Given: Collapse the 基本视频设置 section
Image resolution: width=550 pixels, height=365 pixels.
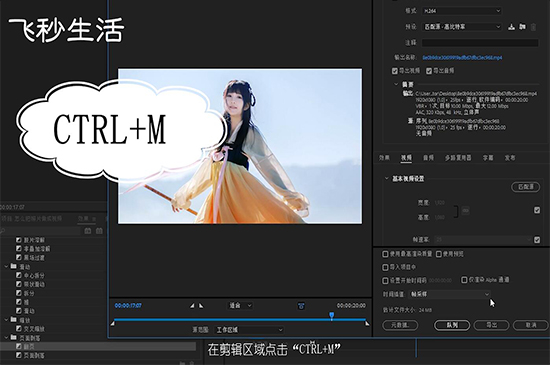Looking at the screenshot, I should click(387, 178).
